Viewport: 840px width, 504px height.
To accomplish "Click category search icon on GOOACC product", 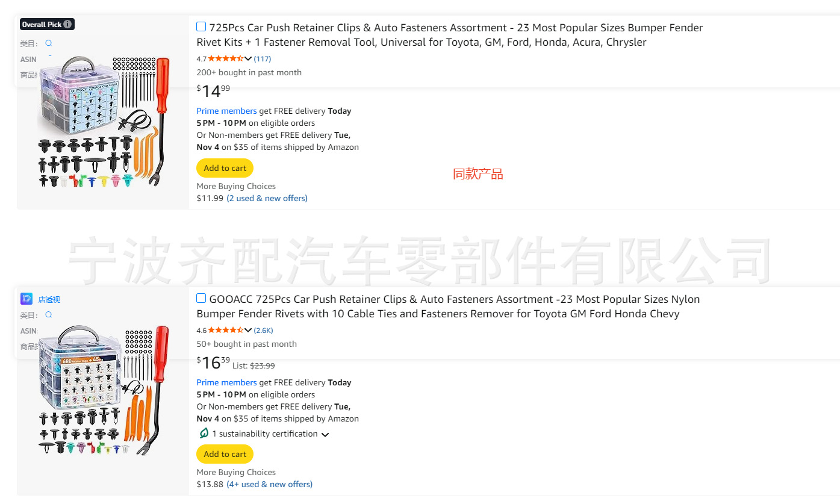I will tap(49, 315).
